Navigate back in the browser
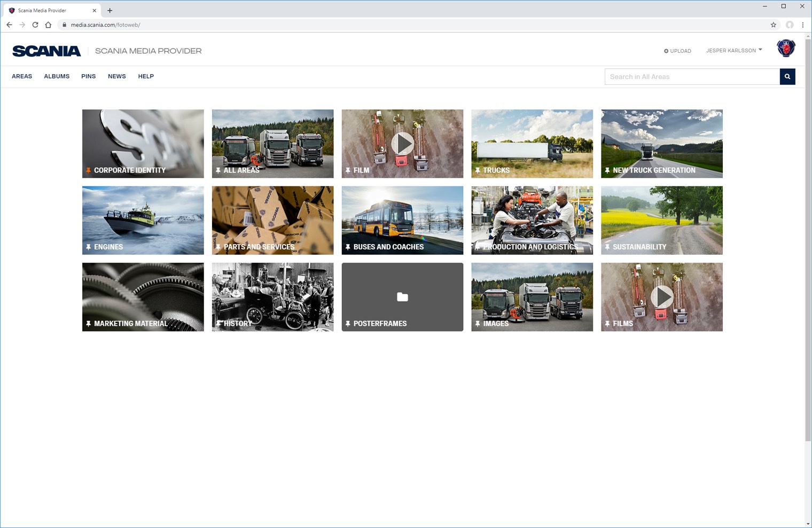The image size is (812, 528). (x=9, y=25)
